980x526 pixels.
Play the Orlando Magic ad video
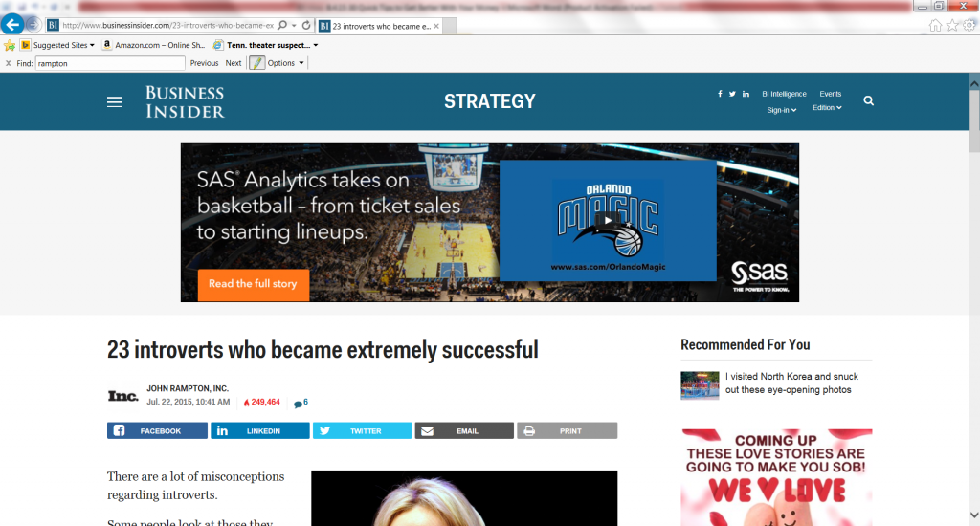[x=608, y=220]
